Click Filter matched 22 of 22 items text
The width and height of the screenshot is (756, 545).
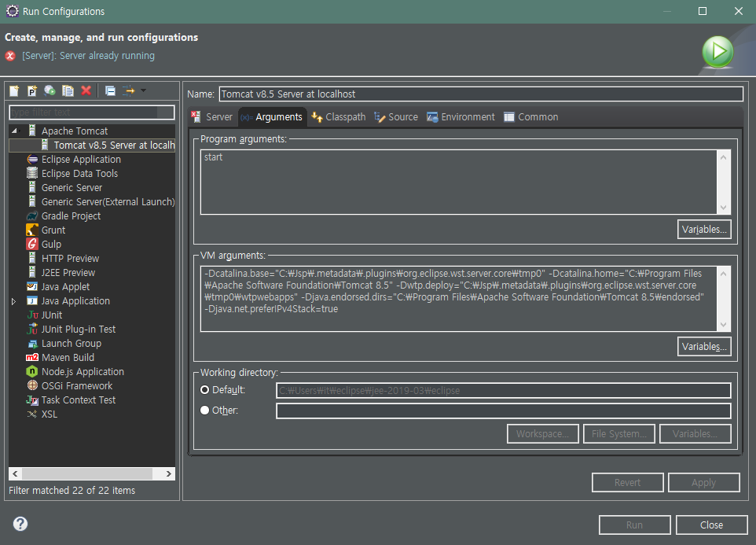(x=72, y=490)
